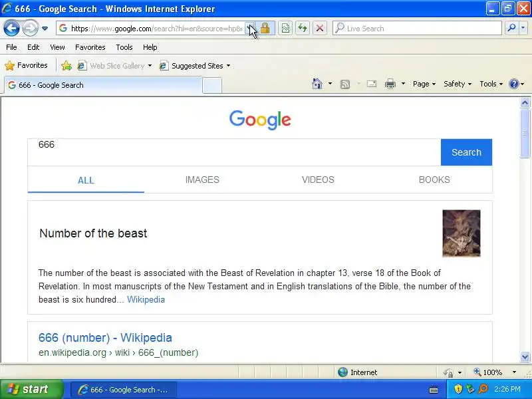Click the Google logo
This screenshot has height=399, width=532.
(260, 120)
